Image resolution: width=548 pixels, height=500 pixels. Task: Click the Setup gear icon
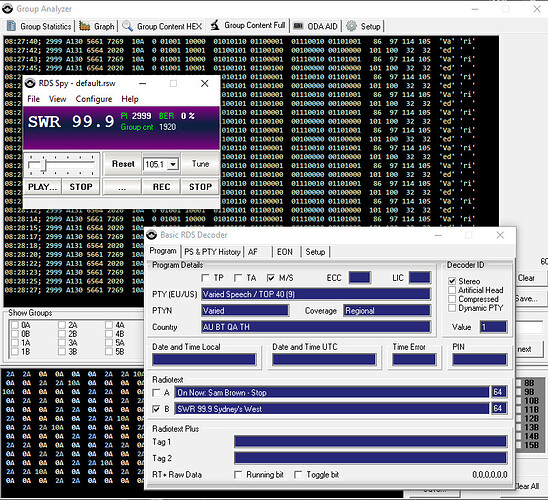pyautogui.click(x=352, y=26)
